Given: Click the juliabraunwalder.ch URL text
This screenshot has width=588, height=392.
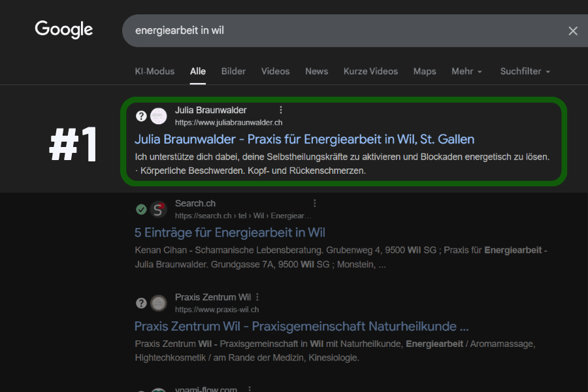Looking at the screenshot, I should coord(229,123).
